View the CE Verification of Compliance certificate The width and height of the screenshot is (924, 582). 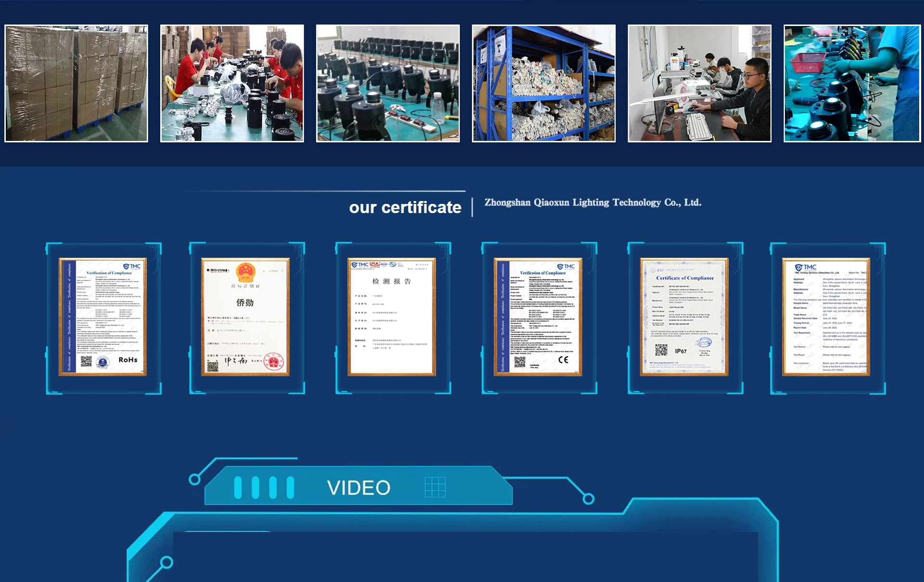pos(538,317)
